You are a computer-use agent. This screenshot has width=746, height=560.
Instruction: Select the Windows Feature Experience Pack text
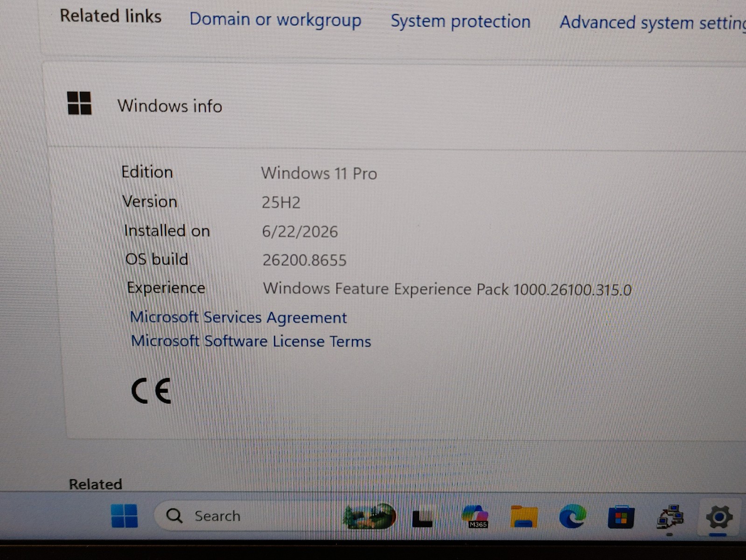coord(447,289)
